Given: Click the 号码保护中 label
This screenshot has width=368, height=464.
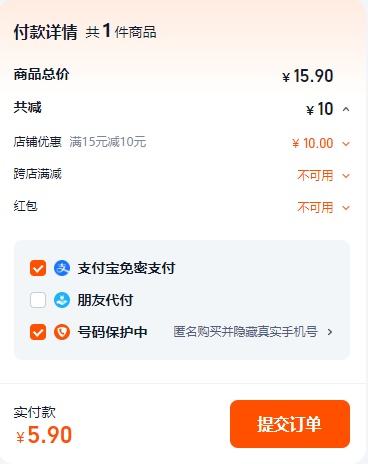Looking at the screenshot, I should [x=112, y=332].
